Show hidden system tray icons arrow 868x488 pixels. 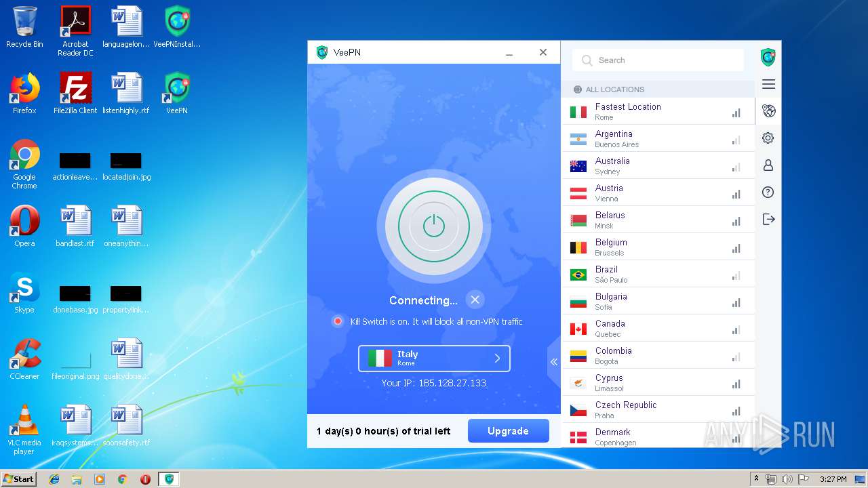(756, 479)
